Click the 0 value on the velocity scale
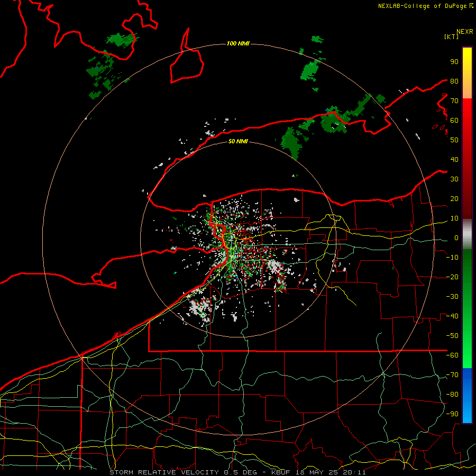Viewport: 476px width, 476px height. [x=456, y=238]
